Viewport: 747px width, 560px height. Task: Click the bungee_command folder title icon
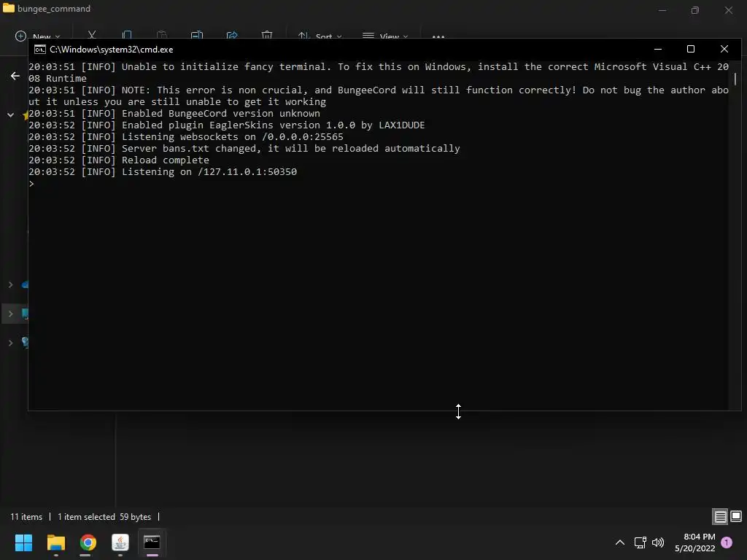pyautogui.click(x=9, y=8)
